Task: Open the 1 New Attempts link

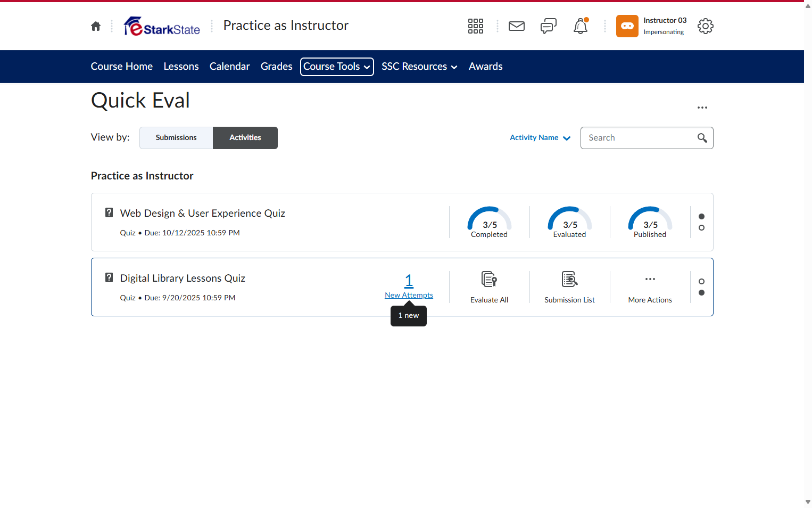Action: coord(409,286)
